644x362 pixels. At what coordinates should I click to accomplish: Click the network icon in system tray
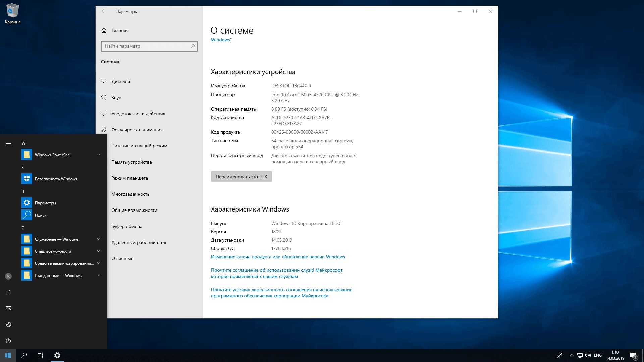(x=580, y=355)
